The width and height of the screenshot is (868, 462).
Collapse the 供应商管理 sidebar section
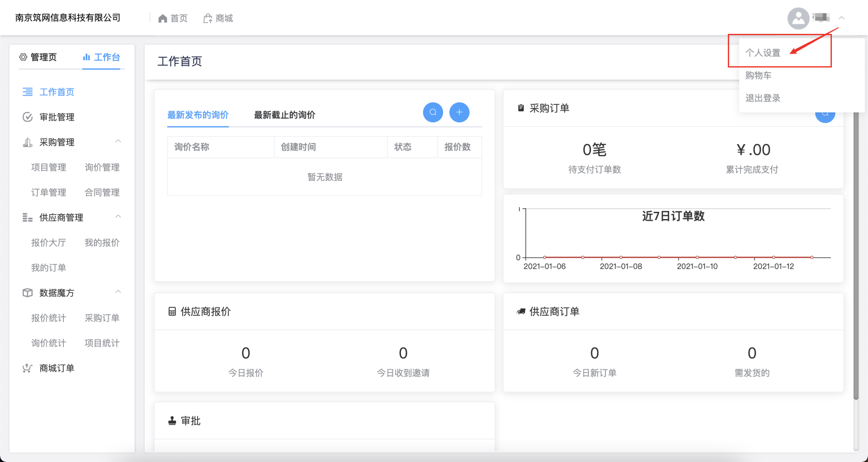click(x=118, y=217)
